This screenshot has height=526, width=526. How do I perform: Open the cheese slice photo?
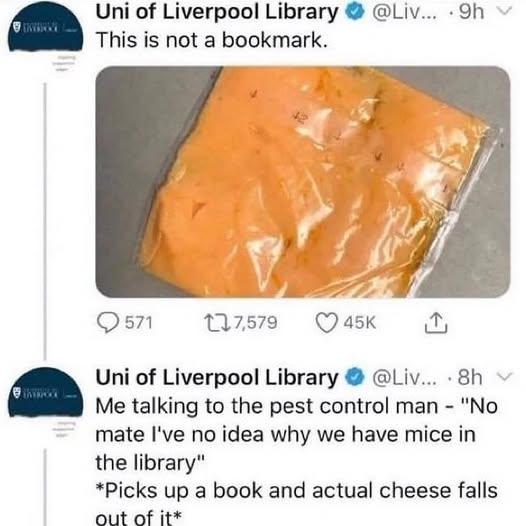click(x=303, y=182)
